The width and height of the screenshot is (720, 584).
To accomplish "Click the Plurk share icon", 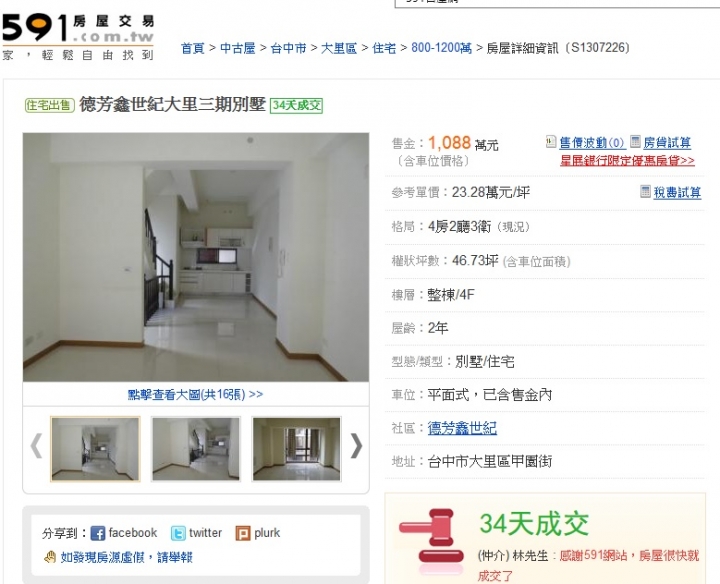I will (x=243, y=533).
